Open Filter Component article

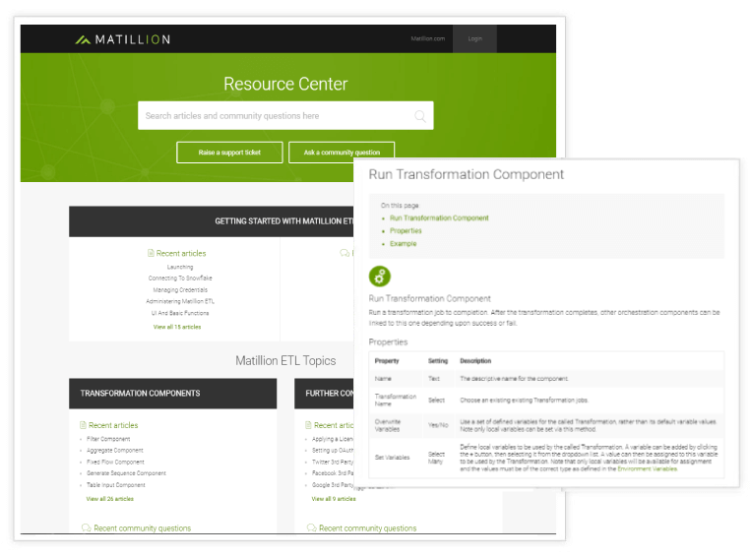click(x=108, y=439)
